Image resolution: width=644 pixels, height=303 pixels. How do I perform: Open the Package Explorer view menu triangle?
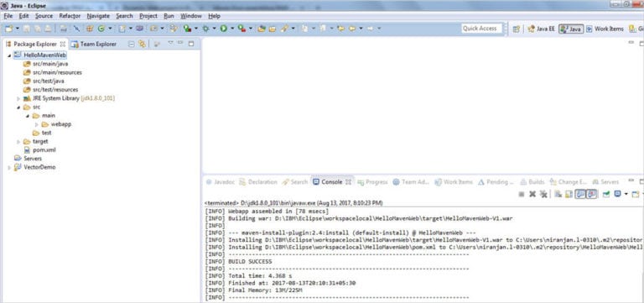(x=170, y=42)
